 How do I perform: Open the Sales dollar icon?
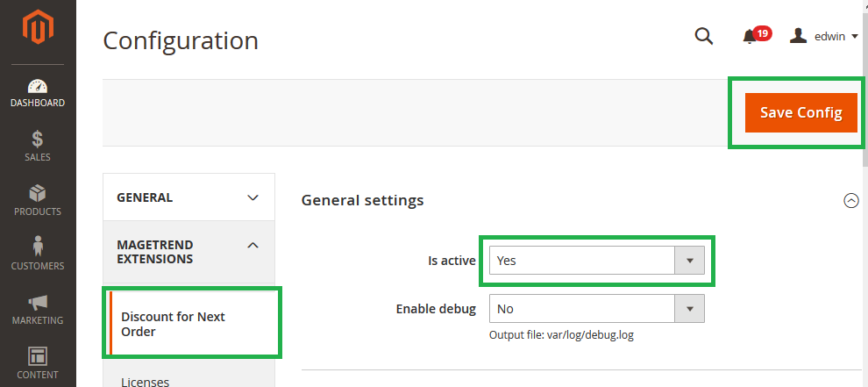click(38, 140)
